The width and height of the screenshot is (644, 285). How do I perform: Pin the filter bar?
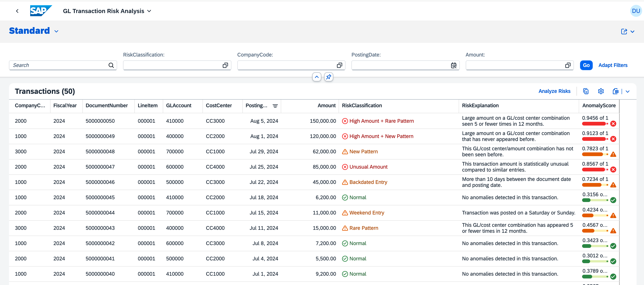coord(328,77)
